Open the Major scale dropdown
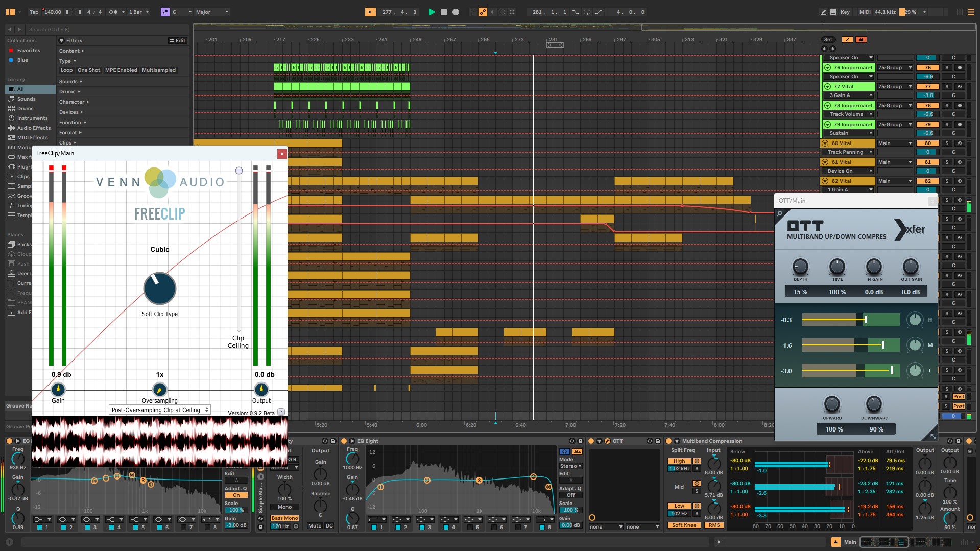The height and width of the screenshot is (551, 980). (212, 12)
